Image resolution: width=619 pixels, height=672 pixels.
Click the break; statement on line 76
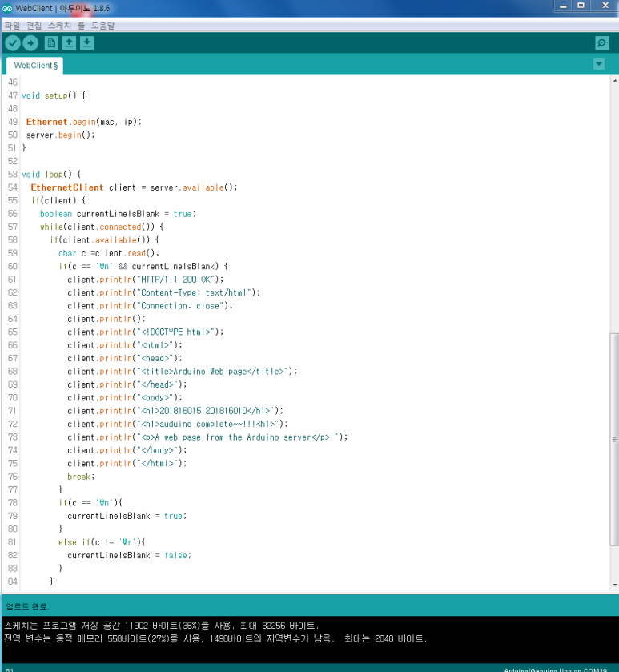(x=81, y=477)
